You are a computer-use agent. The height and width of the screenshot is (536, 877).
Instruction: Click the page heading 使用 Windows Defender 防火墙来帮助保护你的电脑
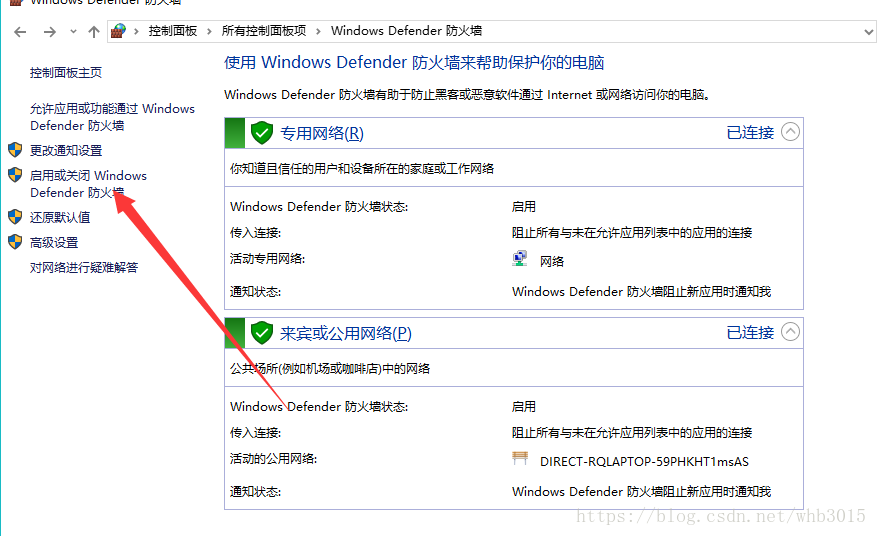pos(414,62)
